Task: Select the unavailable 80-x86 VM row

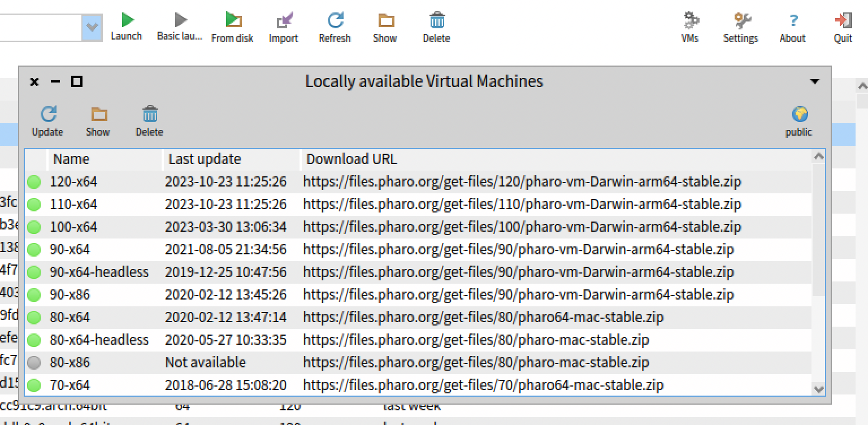Action: (x=70, y=362)
